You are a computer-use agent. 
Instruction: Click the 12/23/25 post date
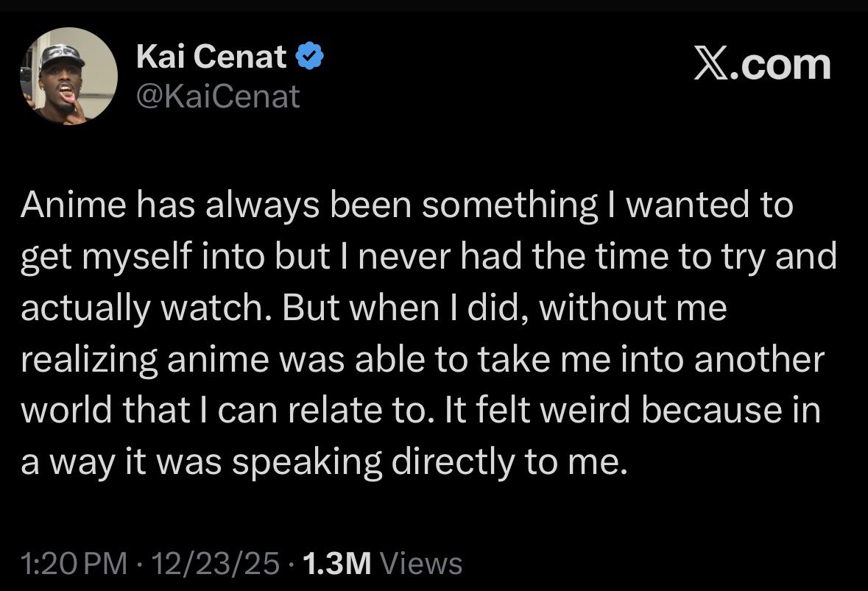tap(215, 563)
